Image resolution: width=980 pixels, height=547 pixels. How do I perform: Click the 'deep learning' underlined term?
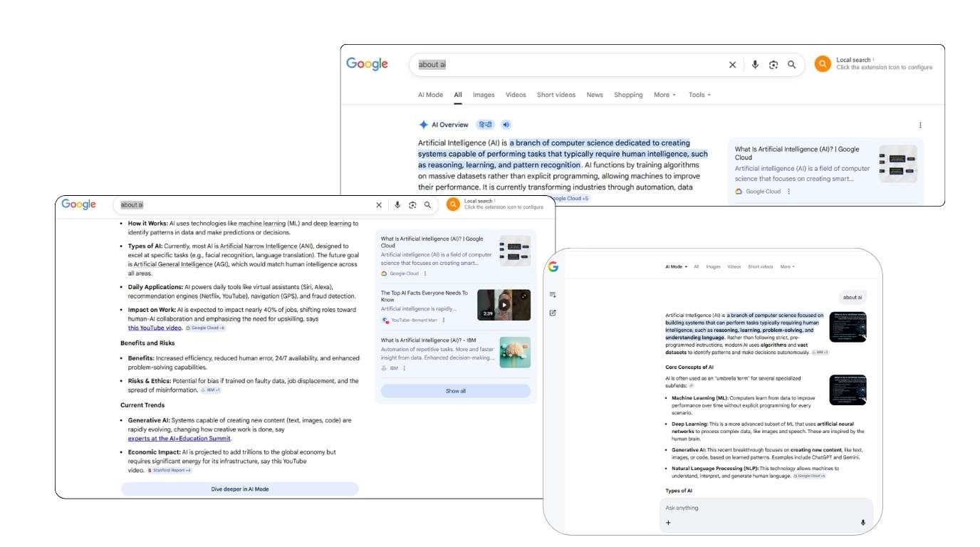coord(333,224)
